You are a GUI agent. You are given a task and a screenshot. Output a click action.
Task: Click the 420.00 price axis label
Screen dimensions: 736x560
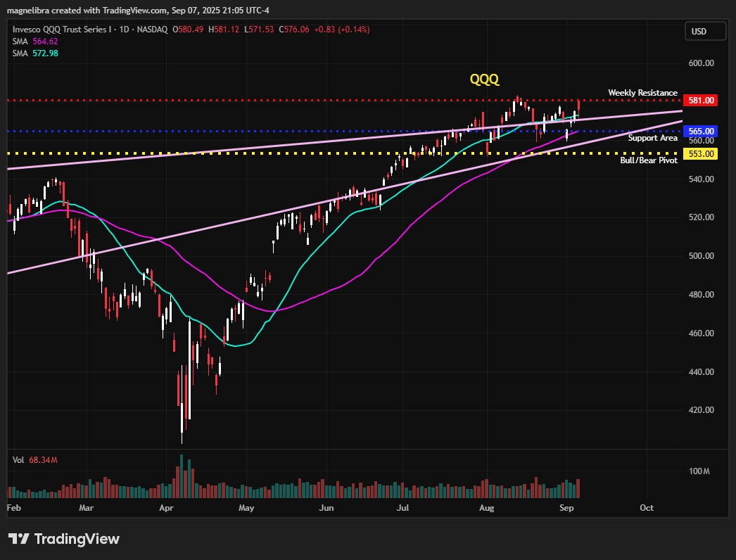pyautogui.click(x=700, y=410)
